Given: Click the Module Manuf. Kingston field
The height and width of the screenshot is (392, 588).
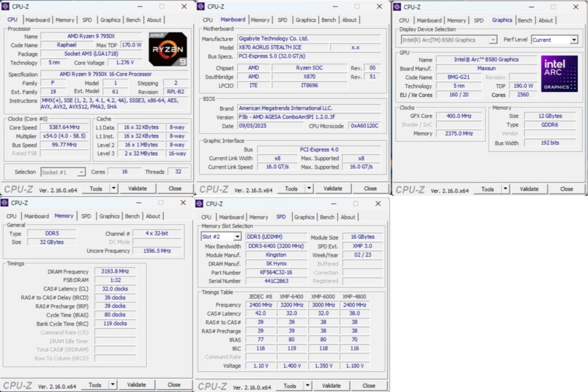Looking at the screenshot, I should pos(276,255).
